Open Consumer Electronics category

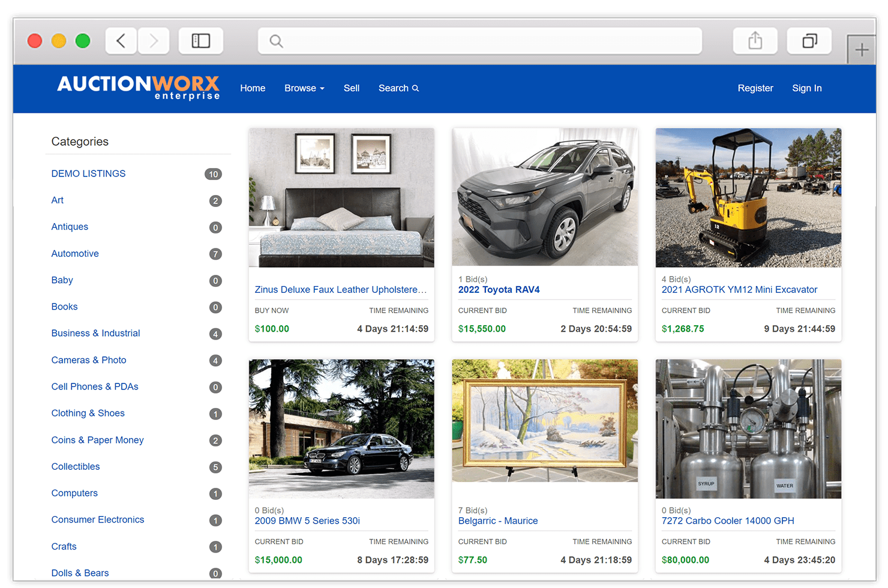(98, 520)
